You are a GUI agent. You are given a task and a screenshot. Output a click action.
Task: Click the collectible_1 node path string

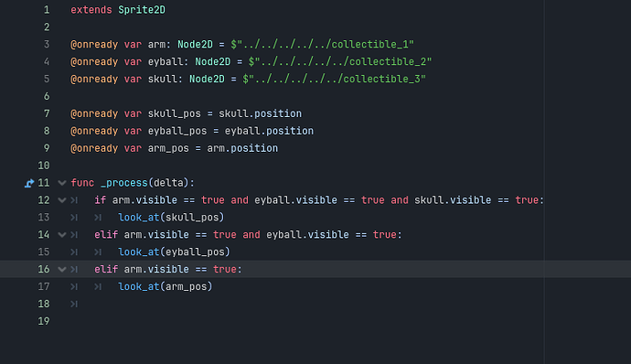322,44
